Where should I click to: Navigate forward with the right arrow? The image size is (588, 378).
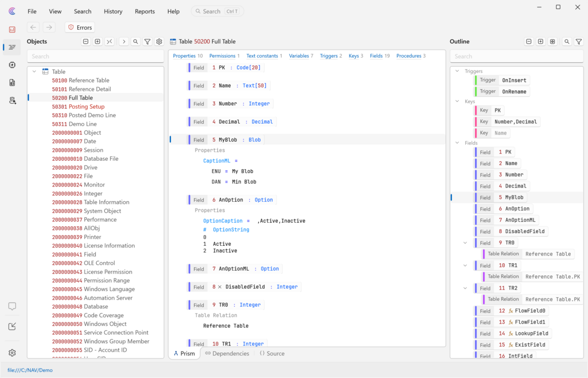[x=49, y=27]
